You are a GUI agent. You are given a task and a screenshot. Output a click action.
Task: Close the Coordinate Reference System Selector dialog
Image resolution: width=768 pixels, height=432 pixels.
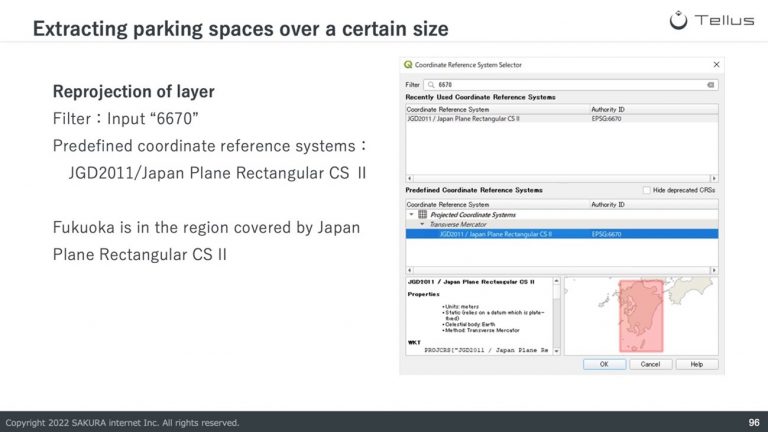pyautogui.click(x=716, y=65)
